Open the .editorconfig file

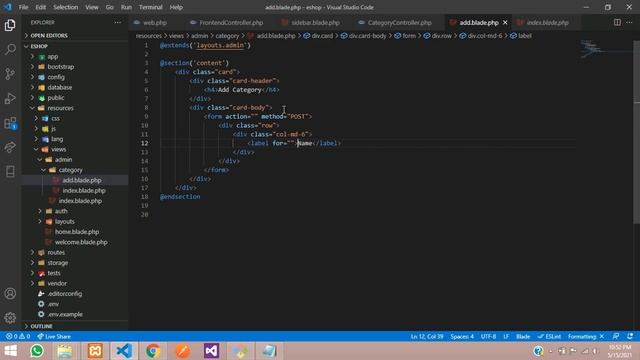coord(64,293)
